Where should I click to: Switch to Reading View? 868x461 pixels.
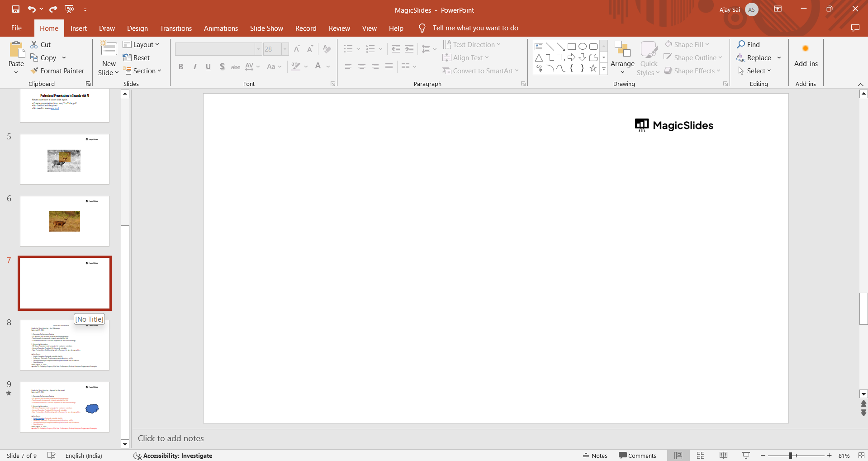723,456
